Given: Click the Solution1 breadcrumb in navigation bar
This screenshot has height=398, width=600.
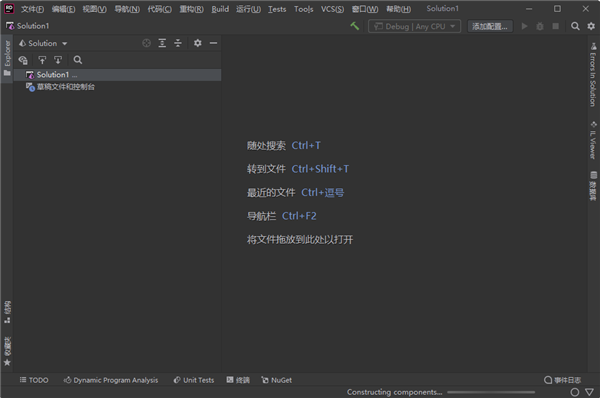Looking at the screenshot, I should [28, 26].
